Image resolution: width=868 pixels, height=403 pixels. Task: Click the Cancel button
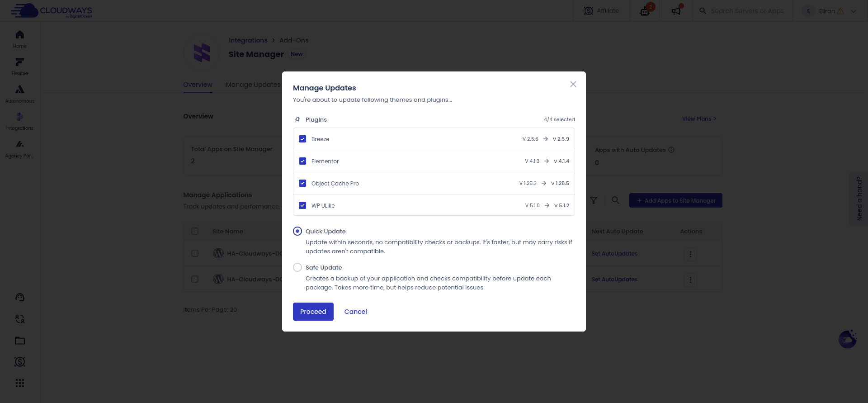click(x=355, y=312)
